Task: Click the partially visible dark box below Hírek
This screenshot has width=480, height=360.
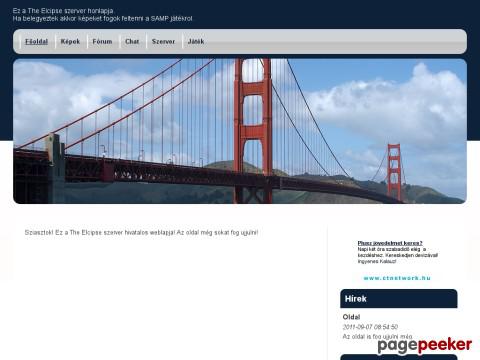Action: point(399,357)
